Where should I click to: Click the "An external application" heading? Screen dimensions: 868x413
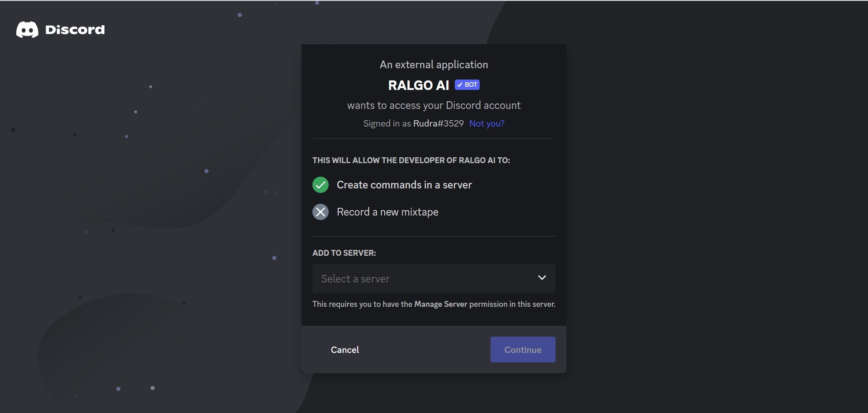[434, 65]
